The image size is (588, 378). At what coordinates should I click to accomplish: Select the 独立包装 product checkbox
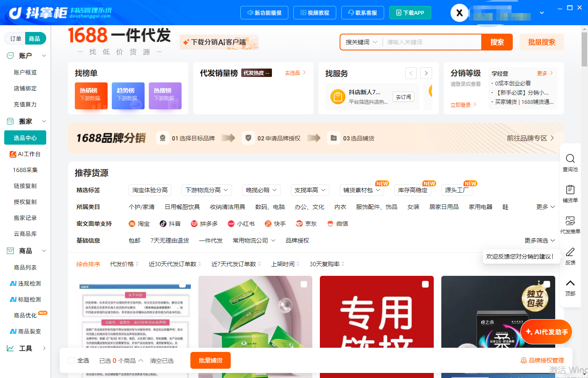coord(547,284)
